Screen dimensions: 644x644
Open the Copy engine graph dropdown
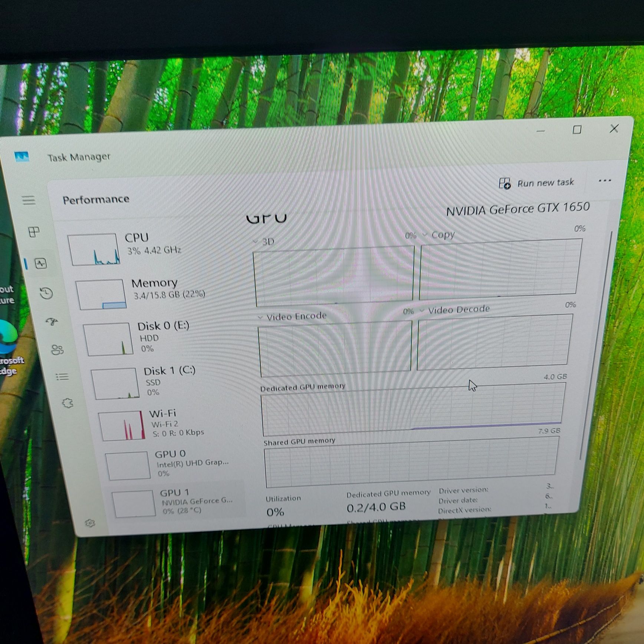[425, 235]
